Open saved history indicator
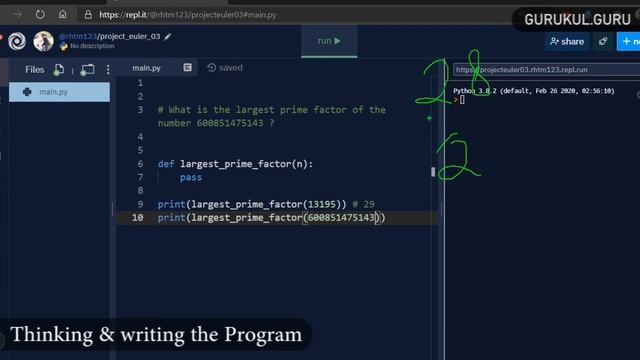640x360 pixels. pyautogui.click(x=225, y=68)
